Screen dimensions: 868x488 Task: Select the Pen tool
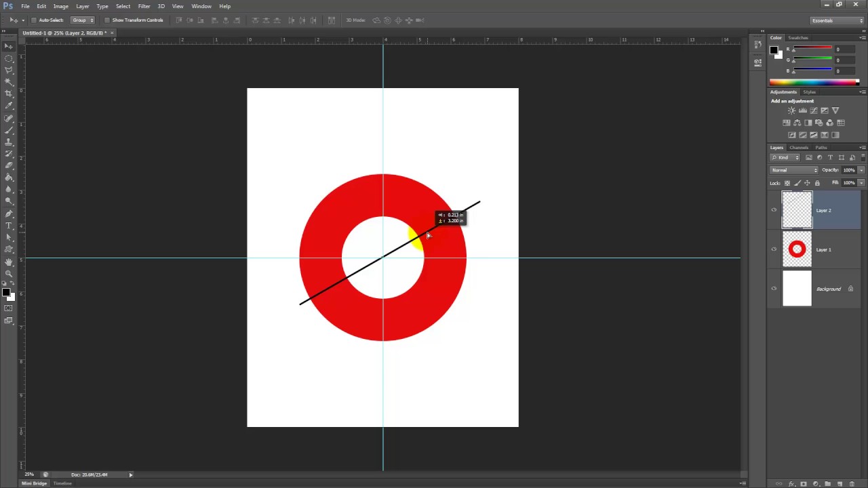point(8,214)
